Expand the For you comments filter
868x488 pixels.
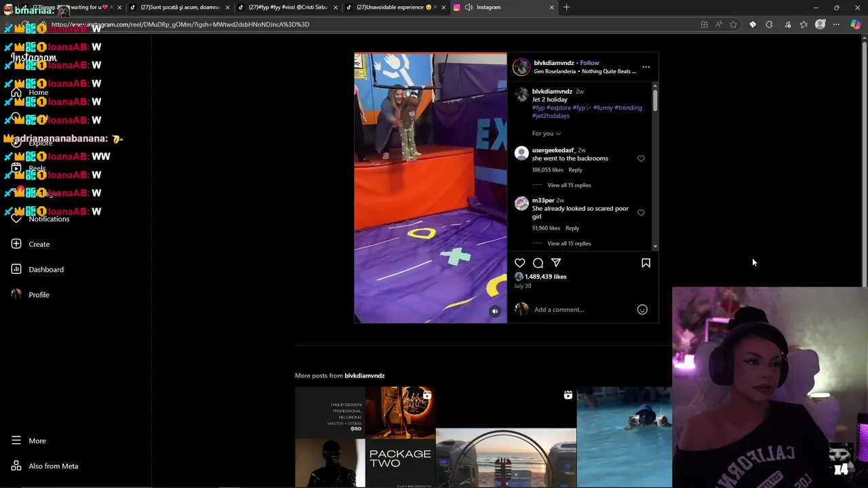coord(547,134)
